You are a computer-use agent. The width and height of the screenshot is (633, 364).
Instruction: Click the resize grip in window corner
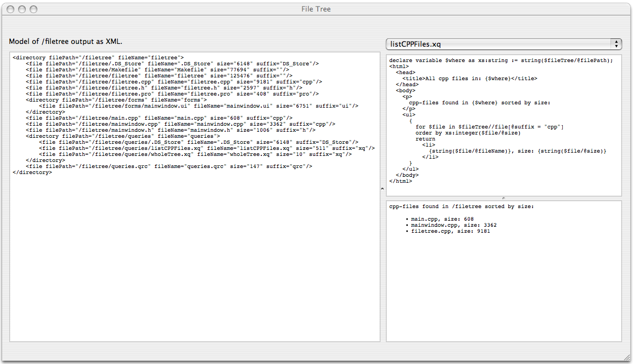click(x=626, y=357)
